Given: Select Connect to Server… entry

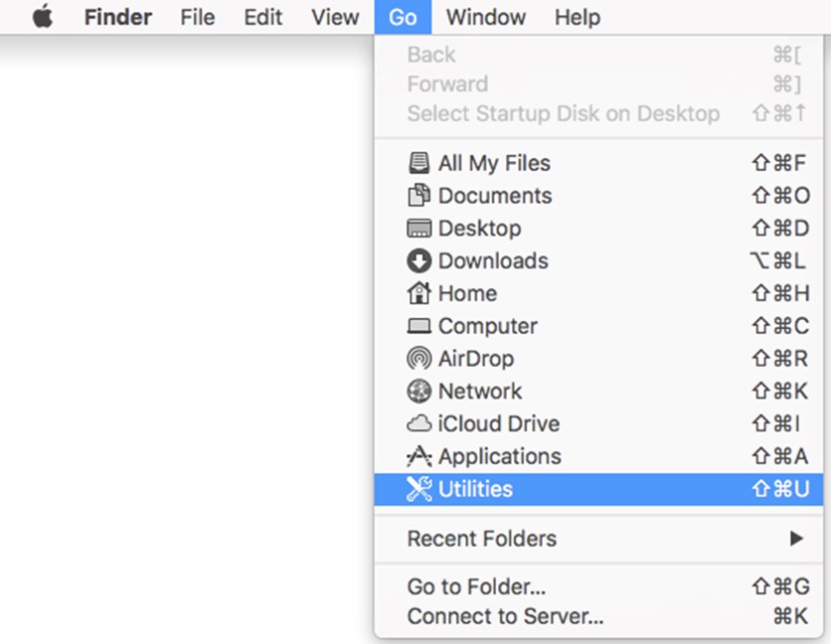Looking at the screenshot, I should pyautogui.click(x=505, y=616).
